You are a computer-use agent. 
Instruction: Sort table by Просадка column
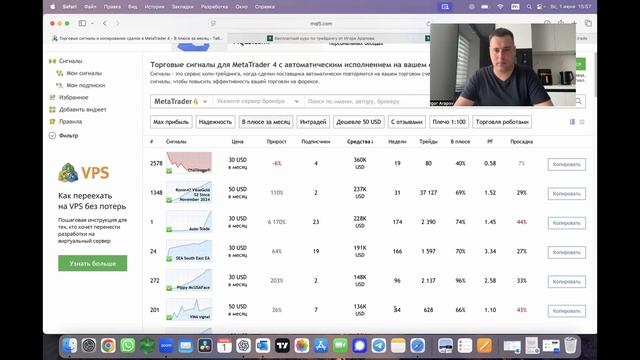(x=521, y=142)
